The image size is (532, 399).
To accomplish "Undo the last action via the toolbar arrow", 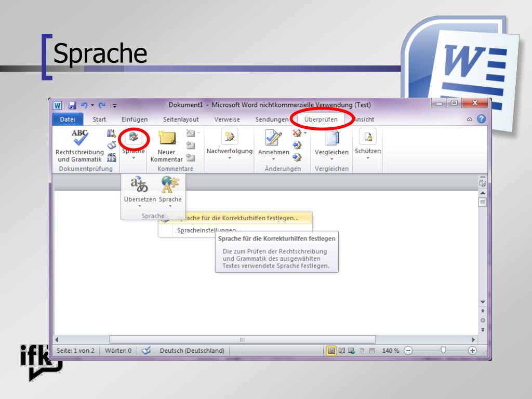I will 84,105.
